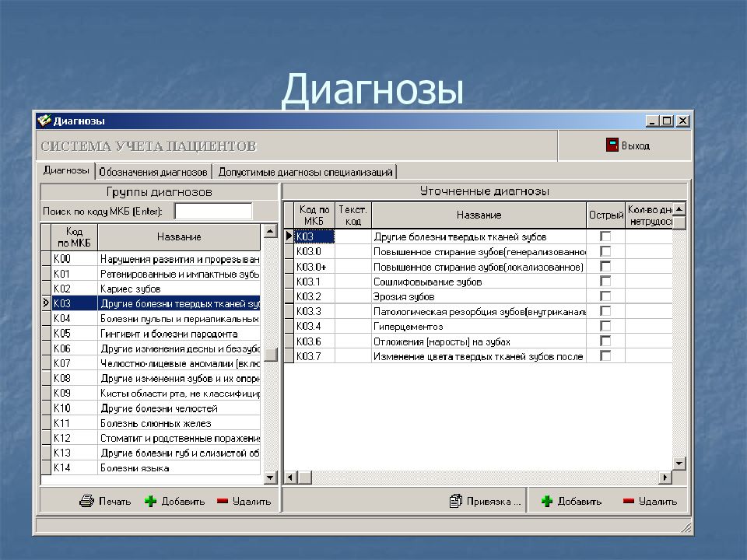Click Печать button text
The image size is (747, 560).
pos(114,501)
